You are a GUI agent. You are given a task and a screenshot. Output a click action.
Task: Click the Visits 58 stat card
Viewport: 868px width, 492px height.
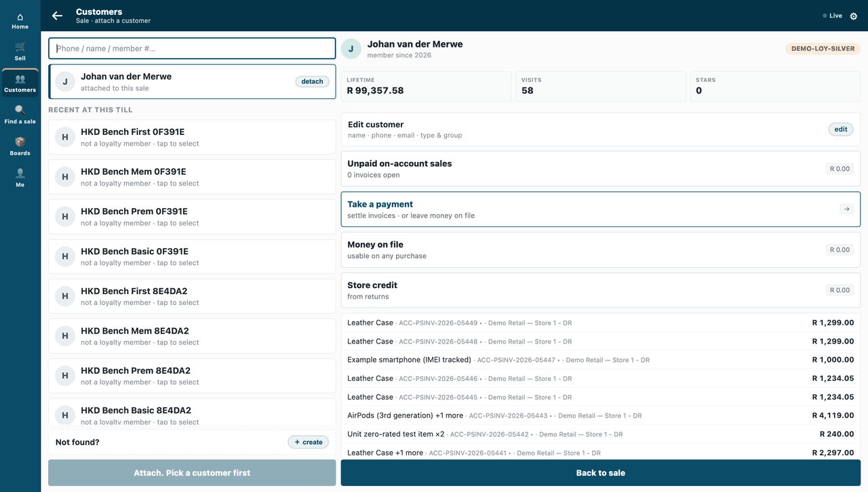click(601, 86)
